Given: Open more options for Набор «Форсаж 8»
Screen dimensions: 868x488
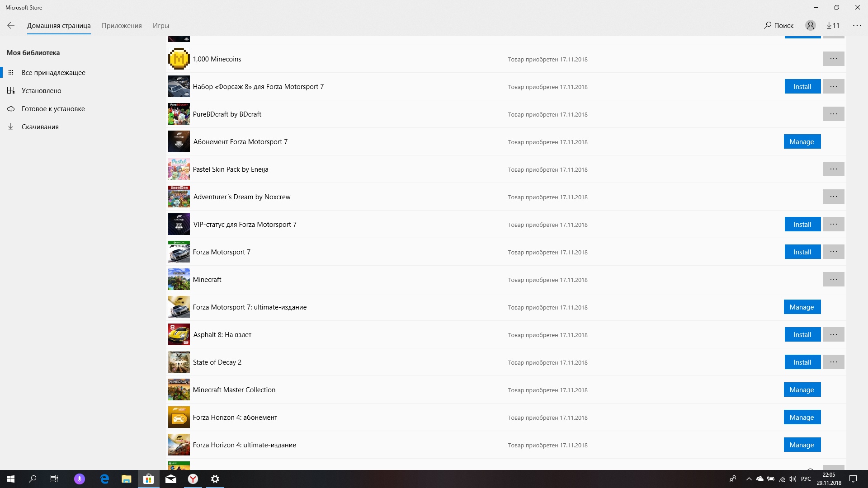Looking at the screenshot, I should [x=834, y=87].
